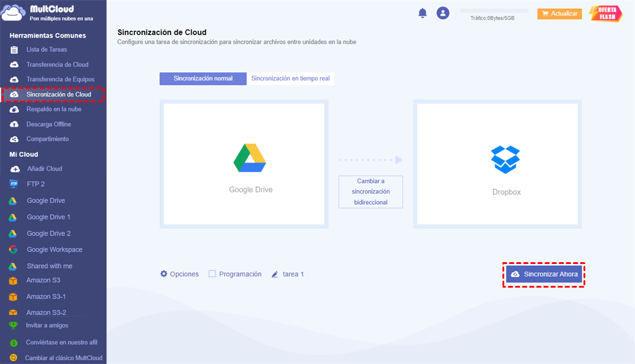This screenshot has width=635, height=364.
Task: Click the Google Workspace icon
Action: pos(13,249)
